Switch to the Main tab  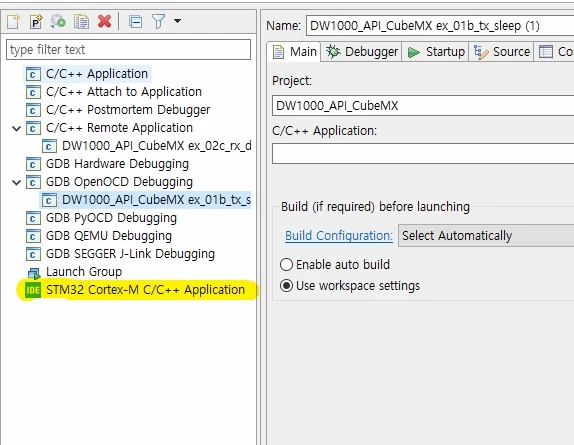[x=294, y=52]
